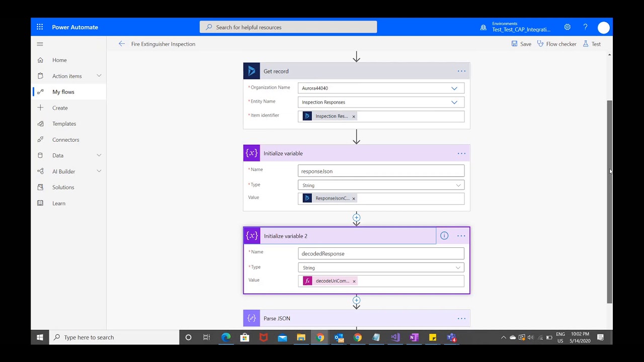The width and height of the screenshot is (644, 362).
Task: Insert new step below Initialize variable 2
Action: coord(356,300)
